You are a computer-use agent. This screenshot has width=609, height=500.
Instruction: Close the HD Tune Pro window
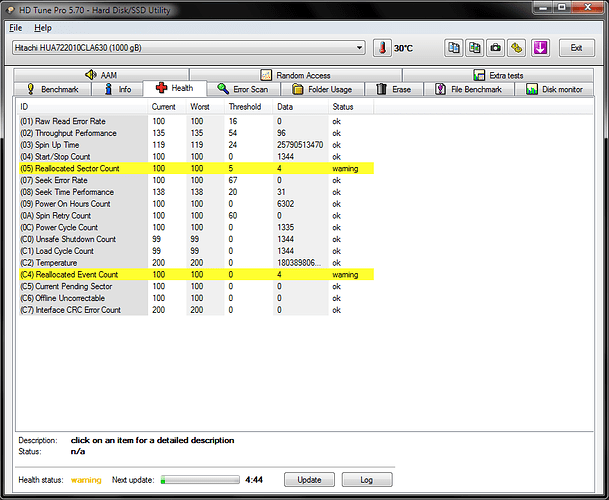[588, 7]
